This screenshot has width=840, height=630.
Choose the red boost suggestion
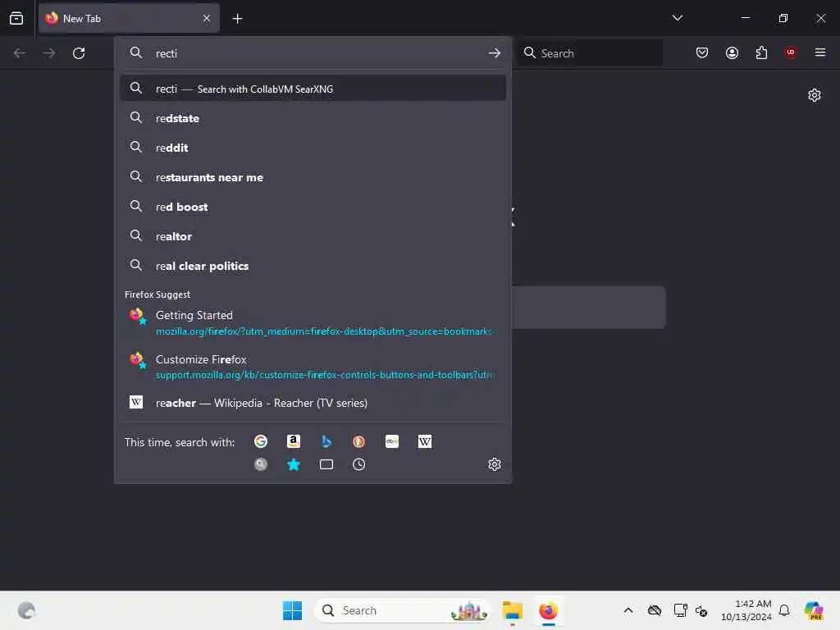coord(313,207)
